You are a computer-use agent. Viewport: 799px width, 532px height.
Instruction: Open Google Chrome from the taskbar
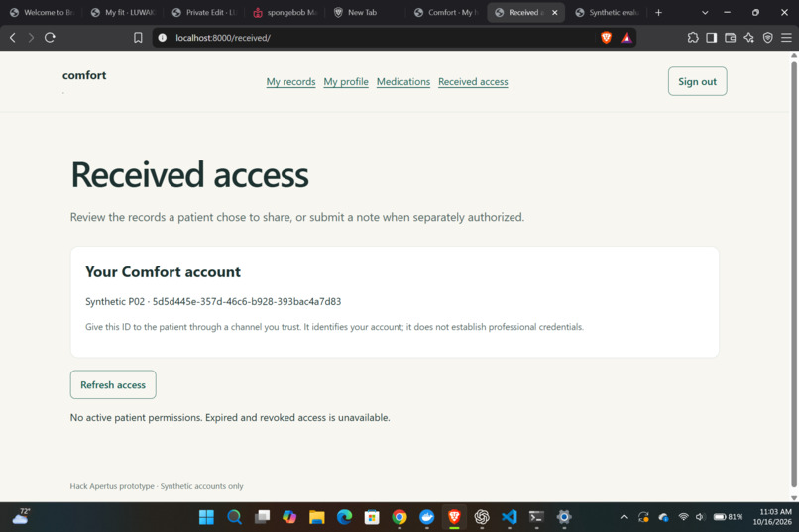click(x=399, y=517)
